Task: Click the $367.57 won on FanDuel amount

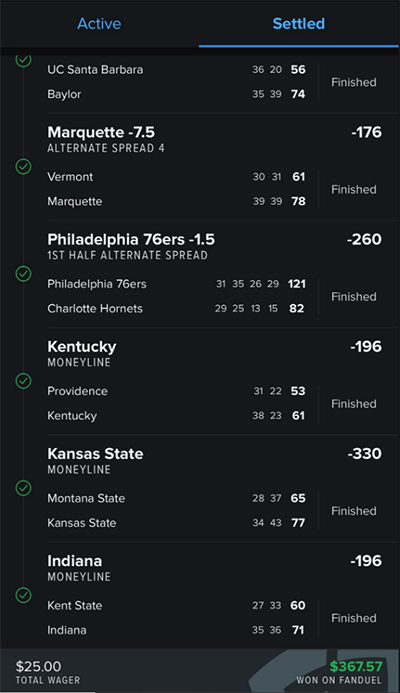Action: (356, 666)
